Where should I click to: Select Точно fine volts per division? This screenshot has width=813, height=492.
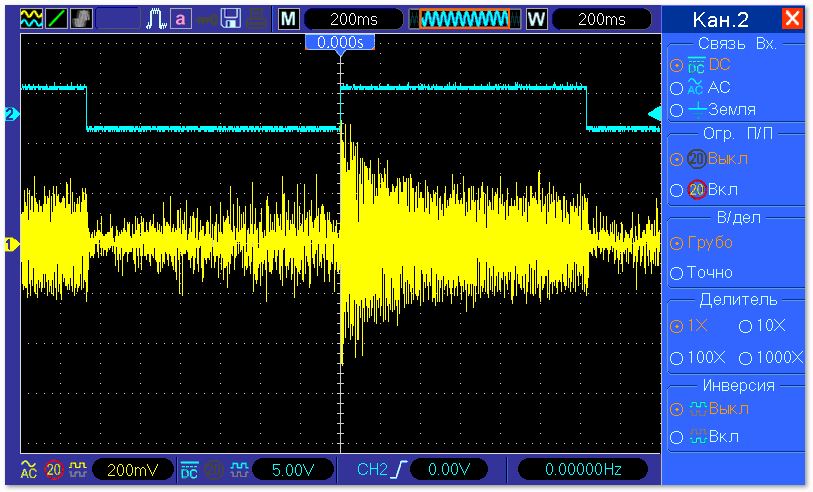(x=677, y=272)
